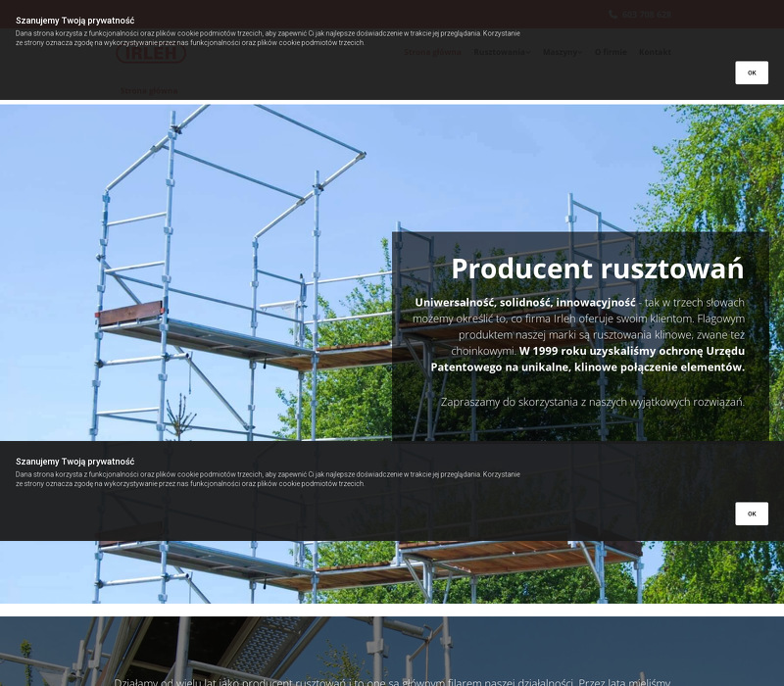Call the phone number 603 708 628
The image size is (784, 686).
pyautogui.click(x=646, y=15)
